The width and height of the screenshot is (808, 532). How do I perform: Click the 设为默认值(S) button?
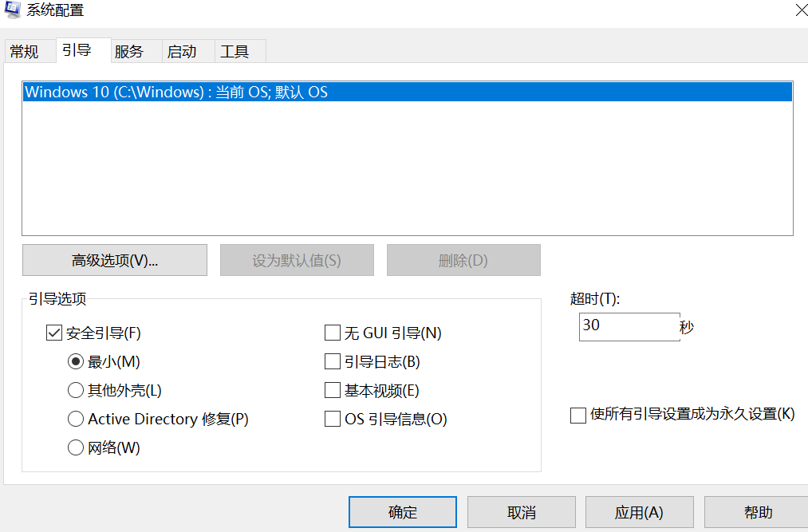click(297, 260)
